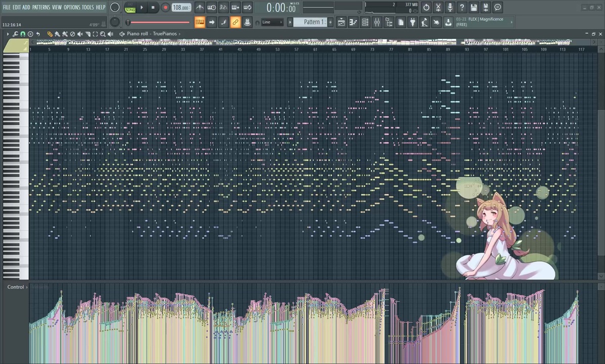
Task: Expand the Control lane selector
Action: 17,287
